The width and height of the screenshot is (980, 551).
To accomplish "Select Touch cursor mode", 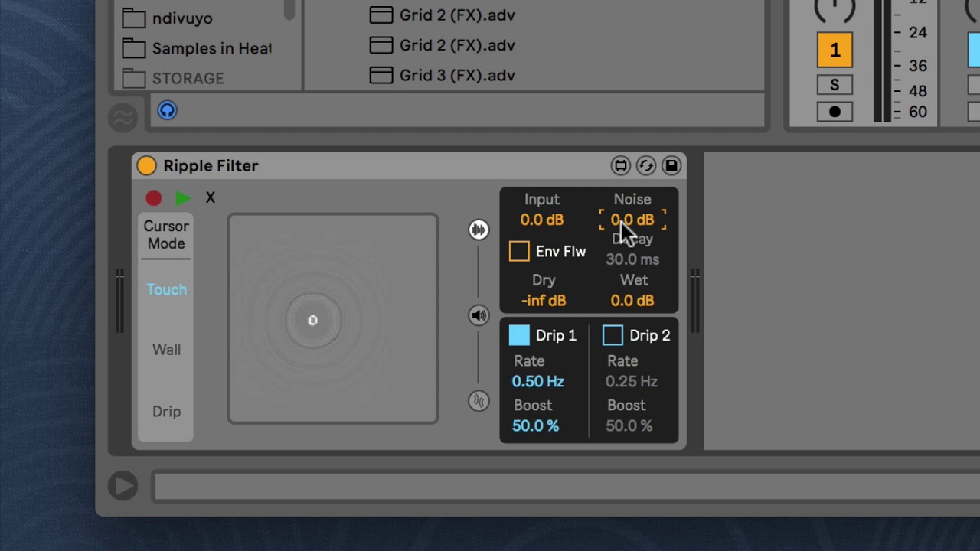I will click(x=166, y=289).
